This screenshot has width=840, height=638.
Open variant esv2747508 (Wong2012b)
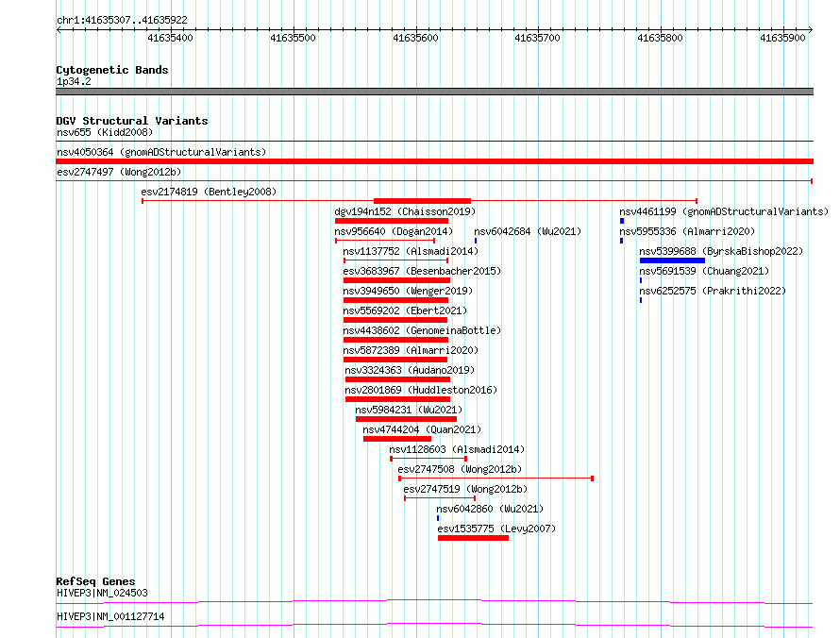coord(460,469)
